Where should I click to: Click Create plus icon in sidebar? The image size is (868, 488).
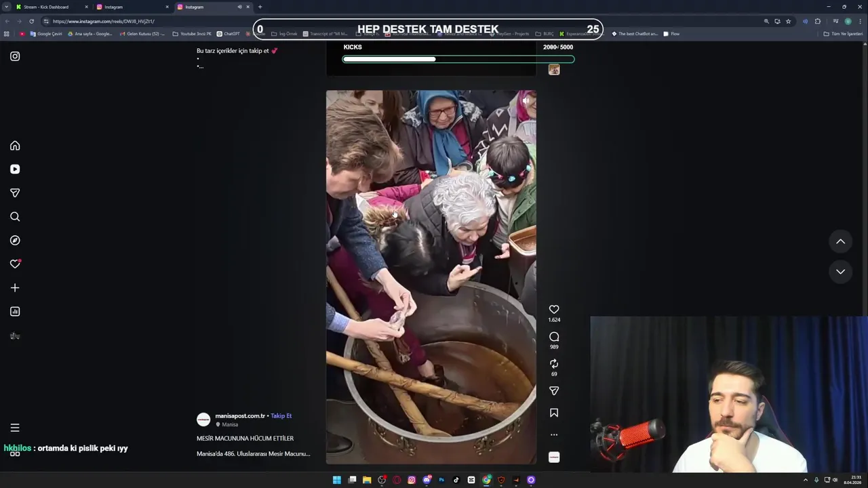[15, 288]
